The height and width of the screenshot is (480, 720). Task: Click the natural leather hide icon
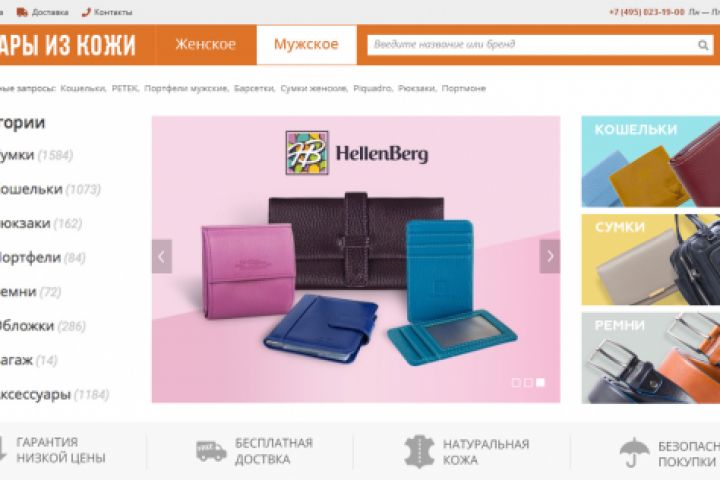(419, 451)
